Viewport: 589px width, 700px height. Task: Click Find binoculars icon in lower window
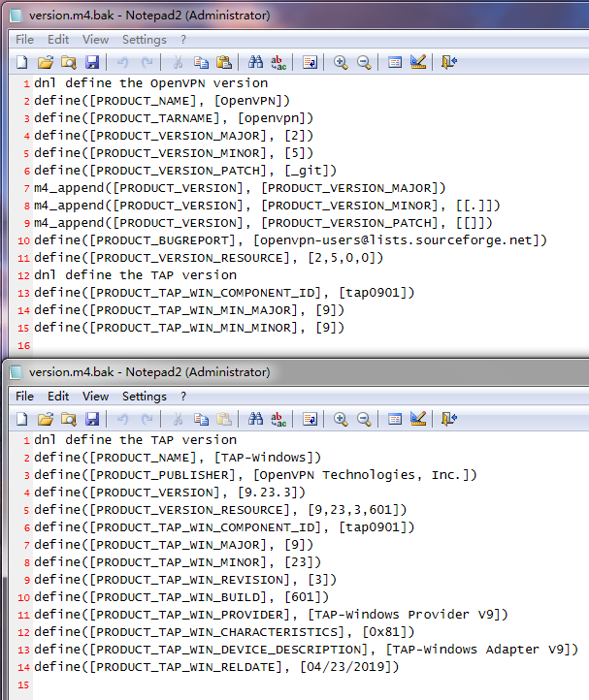(x=255, y=419)
